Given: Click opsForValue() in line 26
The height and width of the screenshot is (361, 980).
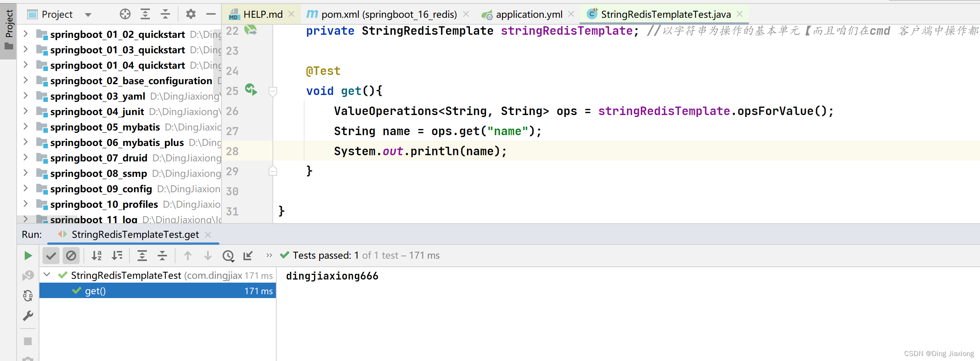Looking at the screenshot, I should 781,111.
